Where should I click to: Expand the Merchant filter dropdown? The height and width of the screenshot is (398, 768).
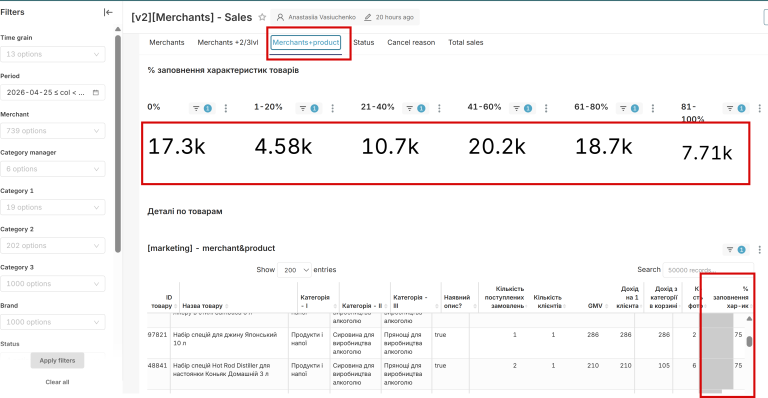[x=52, y=131]
